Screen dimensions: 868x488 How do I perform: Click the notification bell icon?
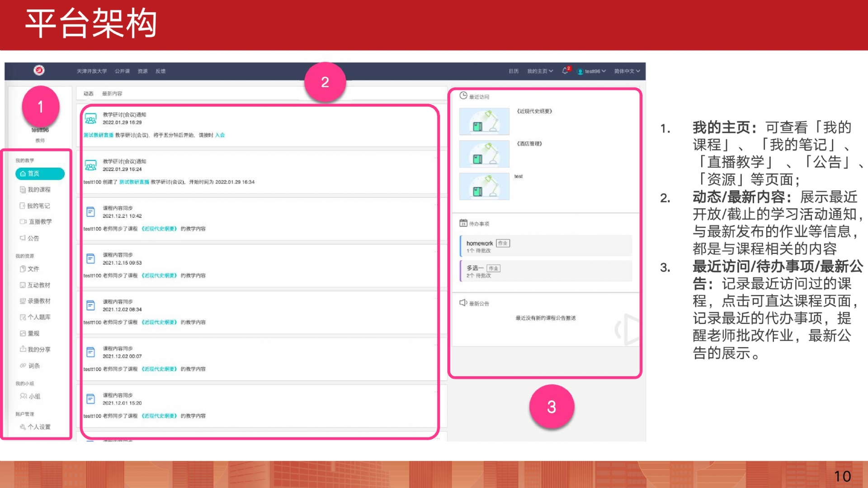(x=565, y=71)
